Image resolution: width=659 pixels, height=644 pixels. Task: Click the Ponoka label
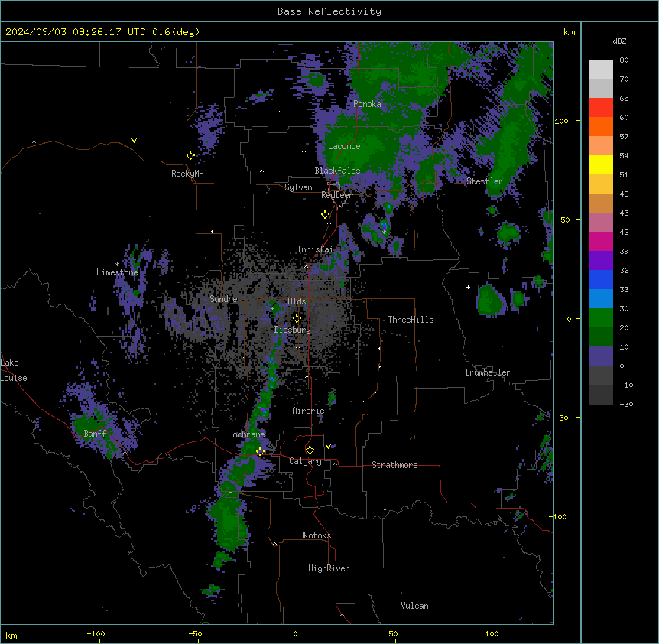367,104
